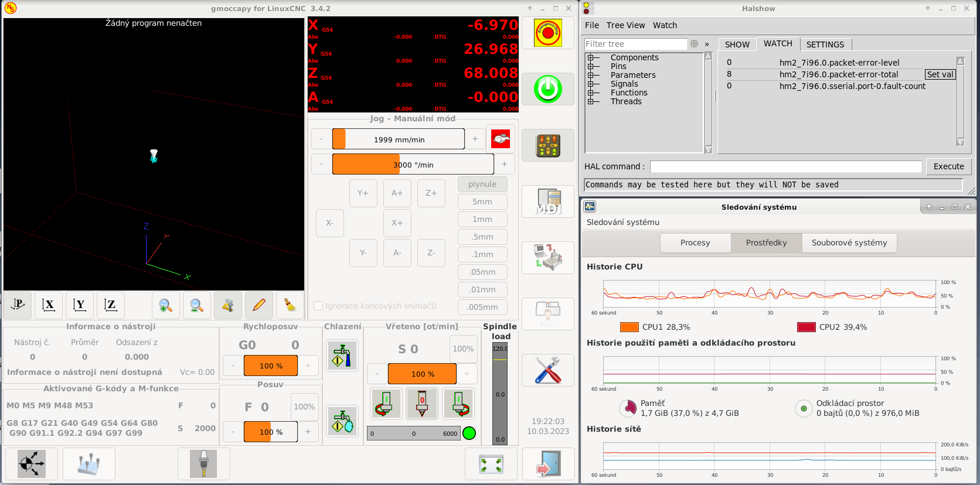The image size is (980, 485).
Task: Toggle fullscreen preview icon
Action: pos(491,464)
